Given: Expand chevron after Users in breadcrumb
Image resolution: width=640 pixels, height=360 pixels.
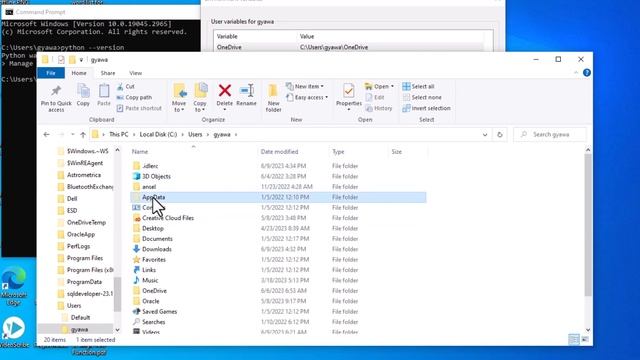Looking at the screenshot, I should click(208, 134).
